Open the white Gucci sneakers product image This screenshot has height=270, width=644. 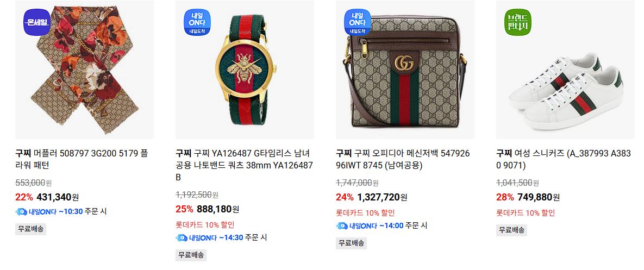566,70
